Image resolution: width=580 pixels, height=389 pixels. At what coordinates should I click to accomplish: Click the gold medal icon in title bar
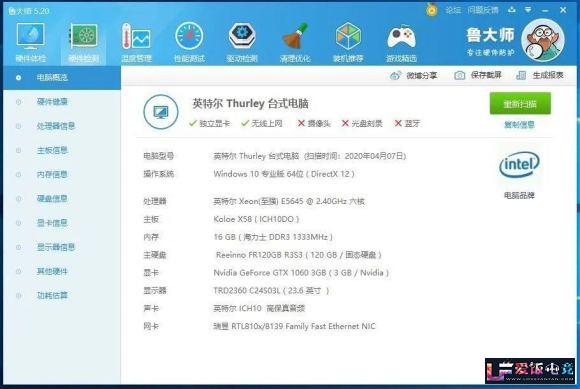(x=431, y=10)
